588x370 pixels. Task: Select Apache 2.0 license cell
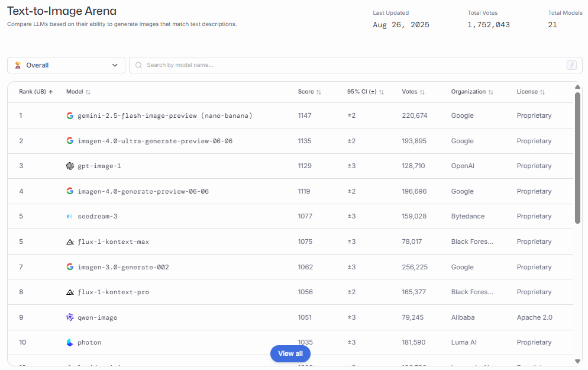[534, 317]
